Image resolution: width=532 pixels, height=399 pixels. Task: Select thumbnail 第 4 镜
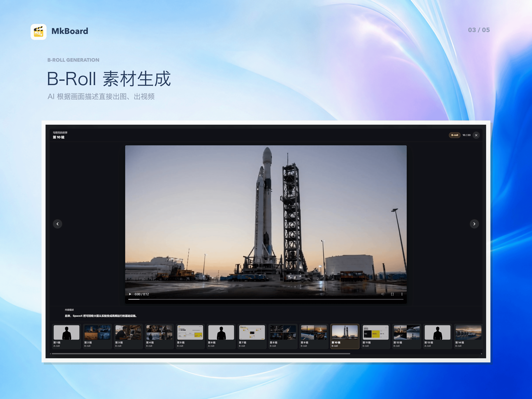[x=159, y=336]
